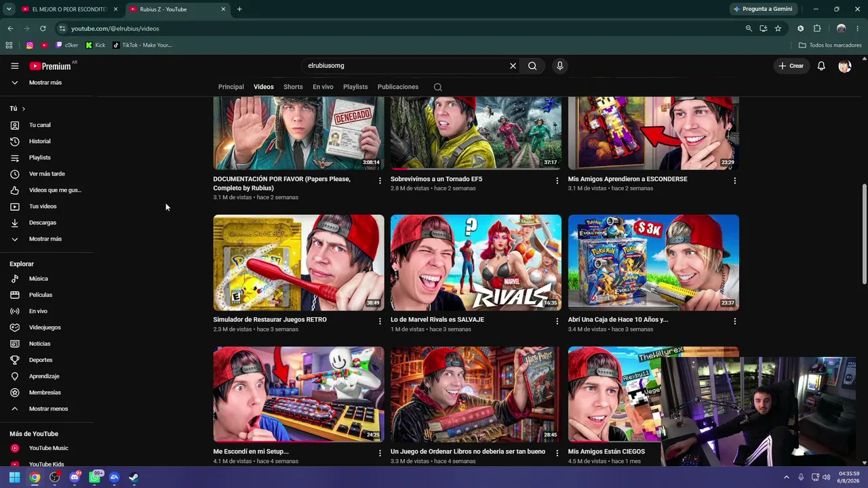Open the YouTube account avatar menu
The image size is (868, 488).
tap(844, 66)
